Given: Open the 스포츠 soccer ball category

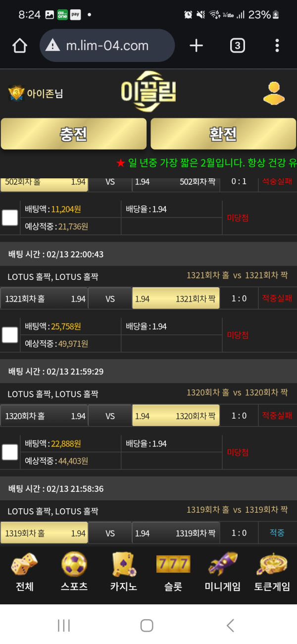Looking at the screenshot, I should pos(74,572).
